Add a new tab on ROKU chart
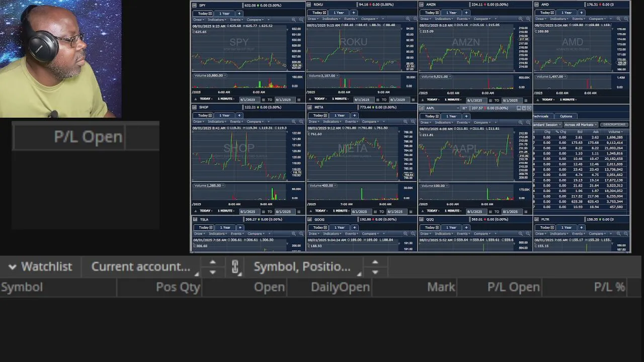 (354, 13)
